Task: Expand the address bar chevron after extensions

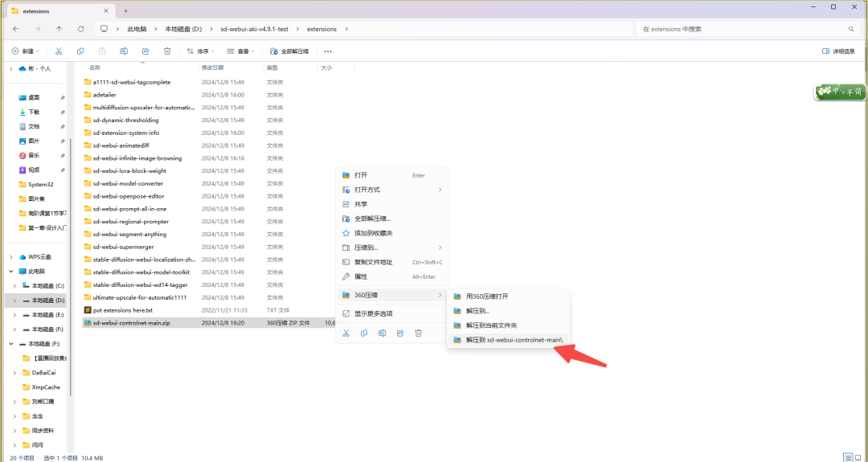Action: (346, 29)
